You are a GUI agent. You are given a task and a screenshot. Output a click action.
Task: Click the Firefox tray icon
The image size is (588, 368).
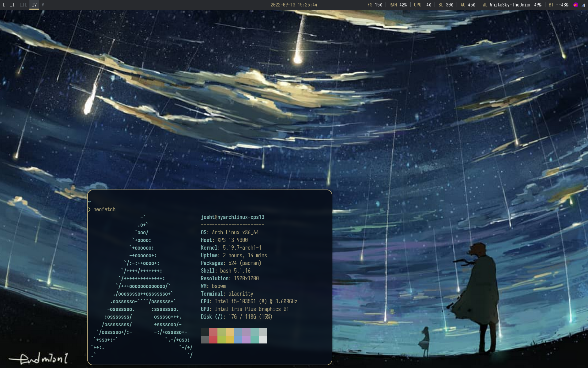575,5
